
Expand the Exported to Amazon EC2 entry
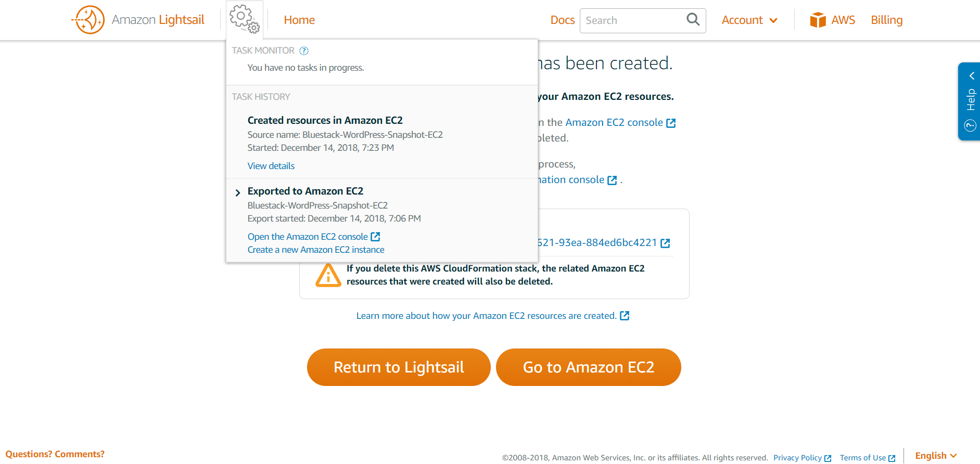tap(238, 192)
